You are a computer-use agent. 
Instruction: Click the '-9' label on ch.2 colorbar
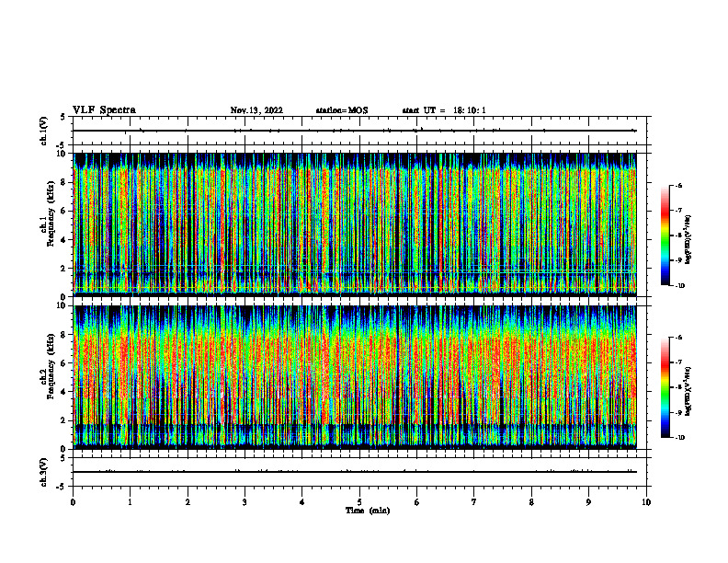pyautogui.click(x=678, y=412)
